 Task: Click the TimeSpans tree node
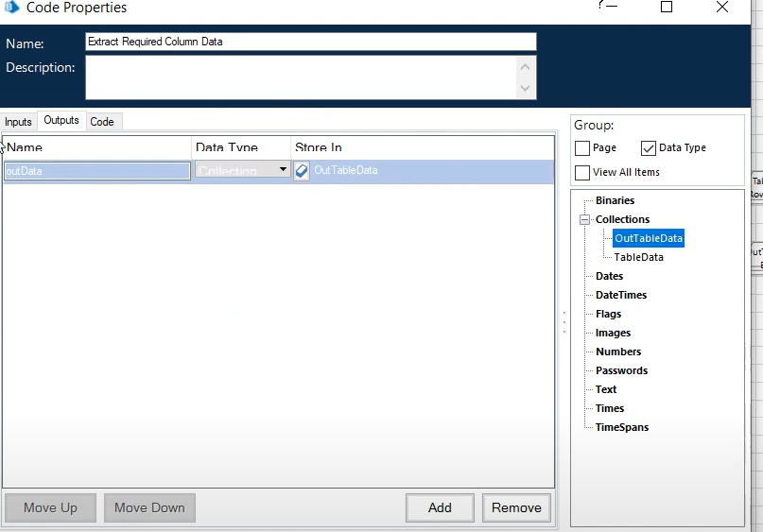622,427
